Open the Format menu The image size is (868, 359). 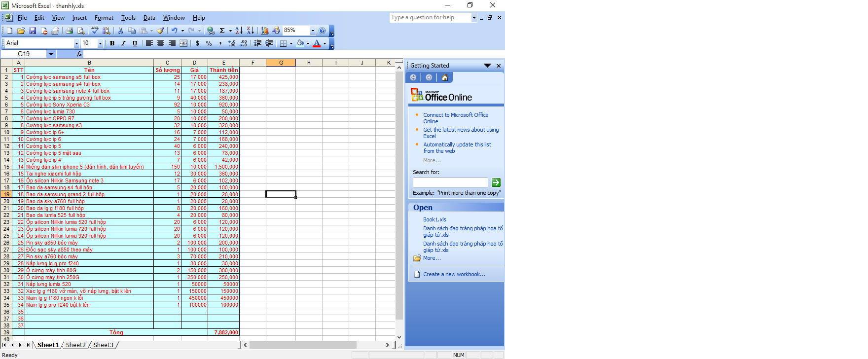tap(104, 18)
